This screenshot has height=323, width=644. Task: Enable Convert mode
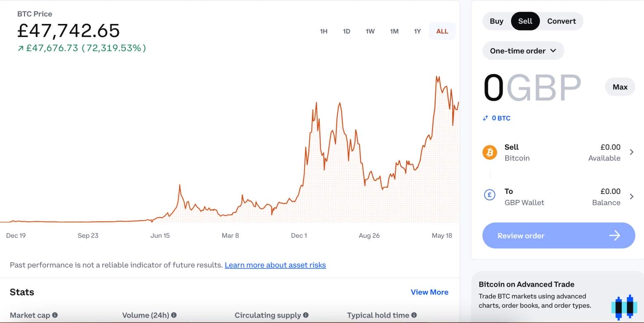point(561,21)
